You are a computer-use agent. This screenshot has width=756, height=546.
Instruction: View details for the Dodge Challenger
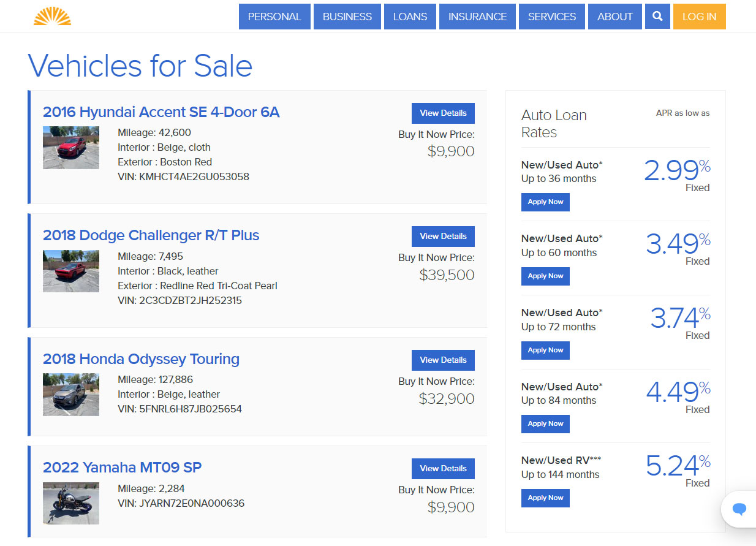tap(443, 237)
